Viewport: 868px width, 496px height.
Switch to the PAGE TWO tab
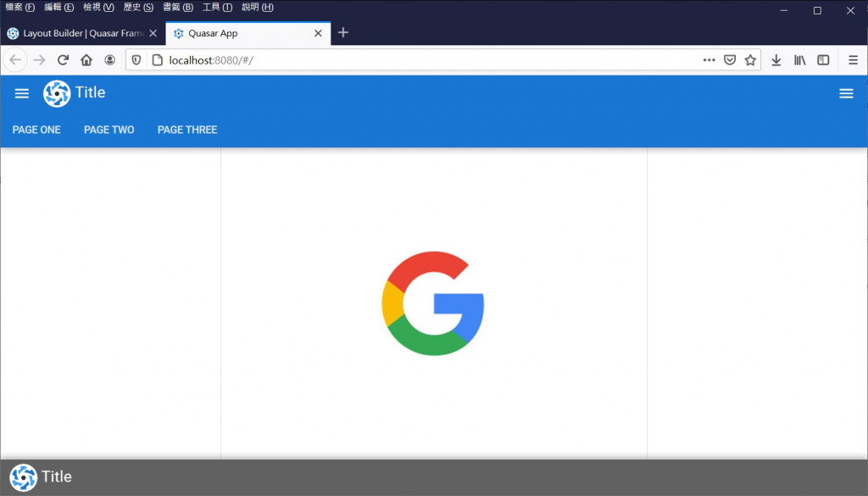pos(109,130)
